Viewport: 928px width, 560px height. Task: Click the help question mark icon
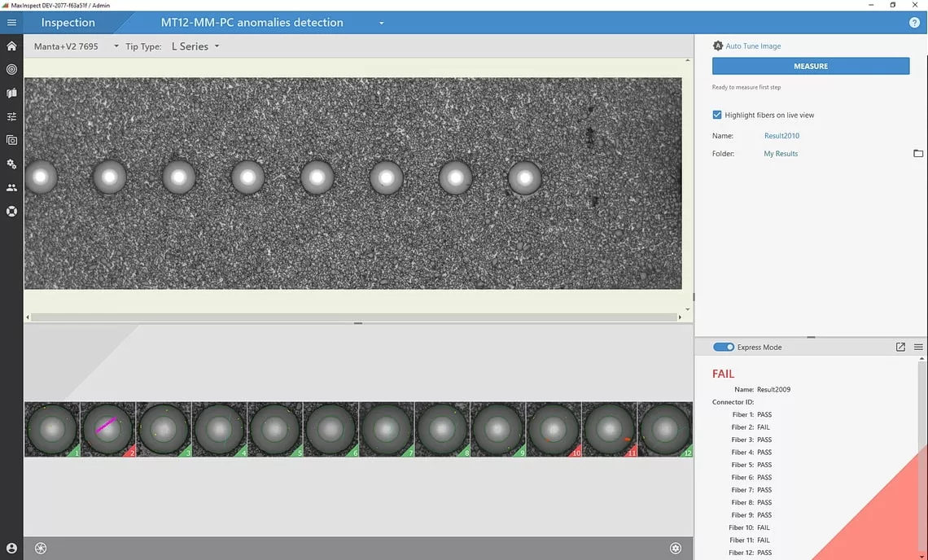point(914,23)
